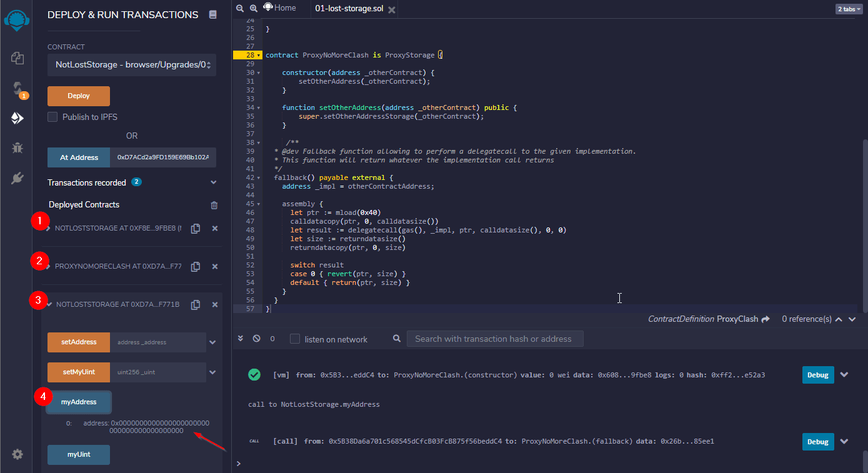868x473 pixels.
Task: Delete all deployed contracts trash icon
Action: point(214,205)
